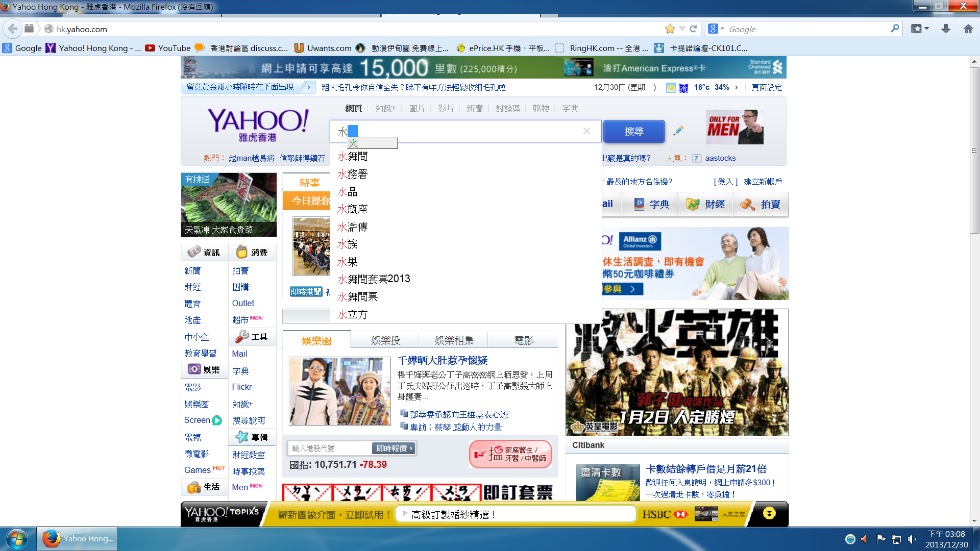980x551 pixels.
Task: Click the weather sun icon
Action: pos(671,88)
